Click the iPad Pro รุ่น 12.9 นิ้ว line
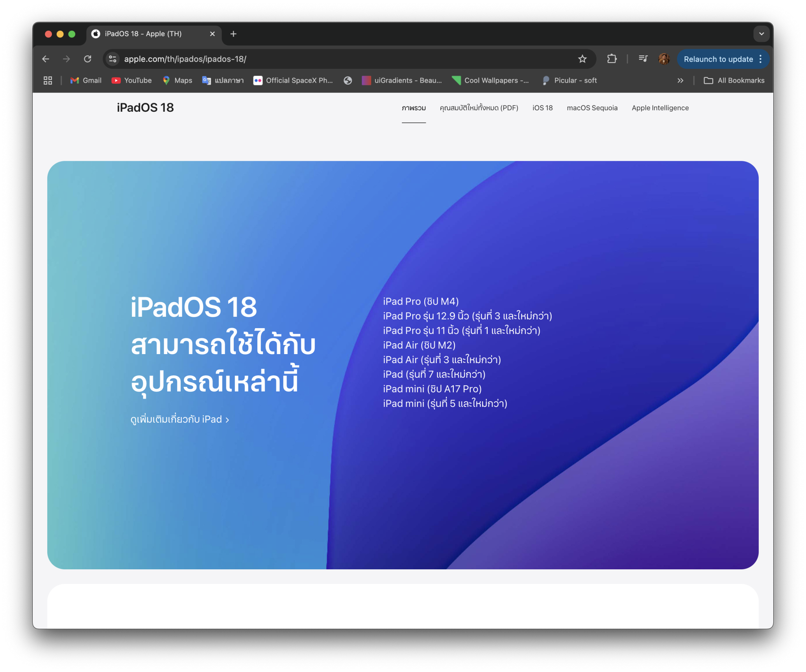 point(468,316)
